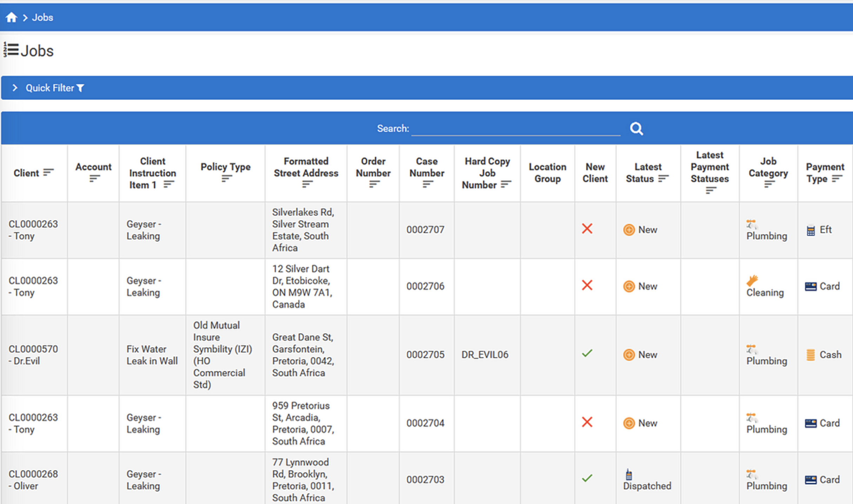Image resolution: width=853 pixels, height=504 pixels.
Task: Click red X New Client mark for 0002707
Action: 587,229
